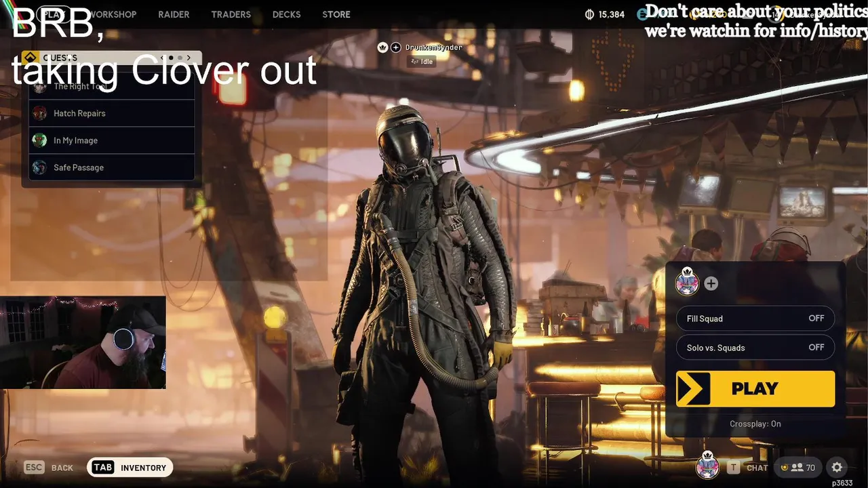This screenshot has width=868, height=488.
Task: Click the In My Image quest portrait icon
Action: coord(40,140)
